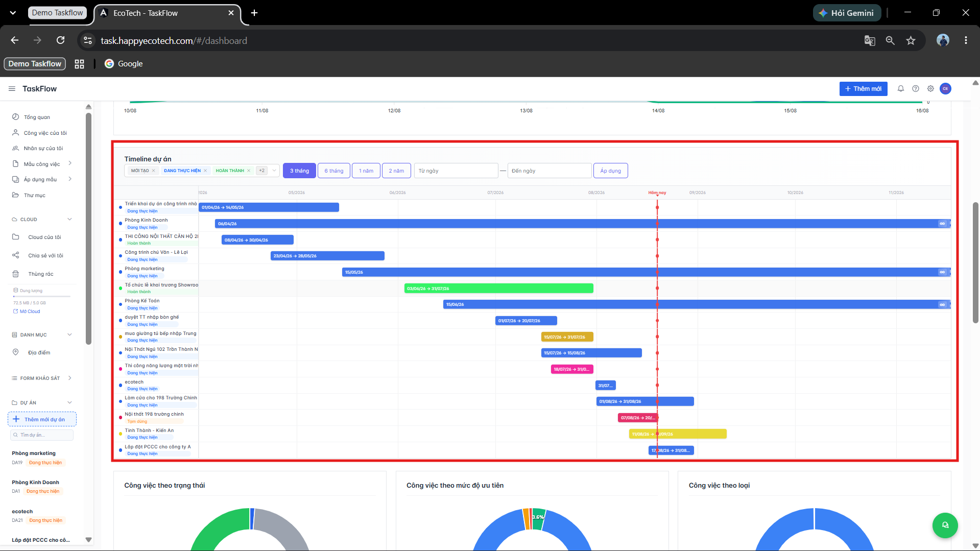This screenshot has width=980, height=551.
Task: Toggle the hamburger menu next to TaskFlow
Action: (12, 89)
